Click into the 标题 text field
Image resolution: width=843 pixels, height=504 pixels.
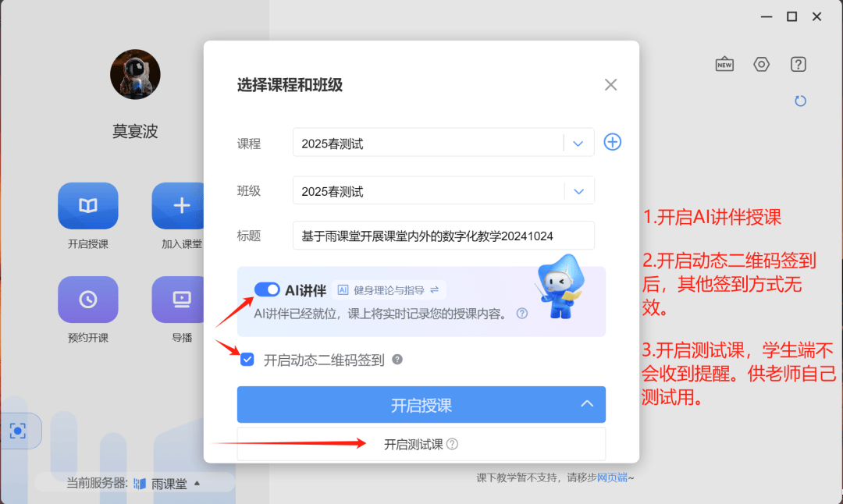(443, 235)
